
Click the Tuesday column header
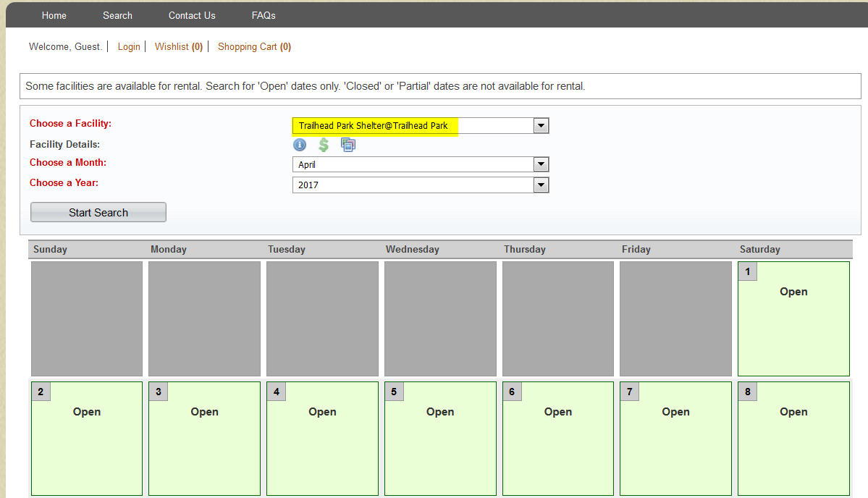point(286,249)
